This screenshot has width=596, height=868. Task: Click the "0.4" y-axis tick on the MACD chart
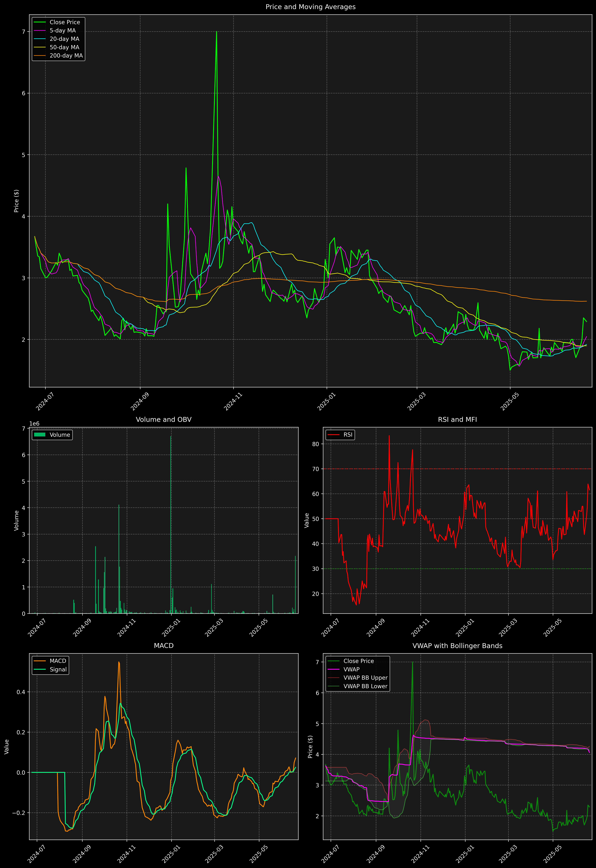pyautogui.click(x=21, y=692)
